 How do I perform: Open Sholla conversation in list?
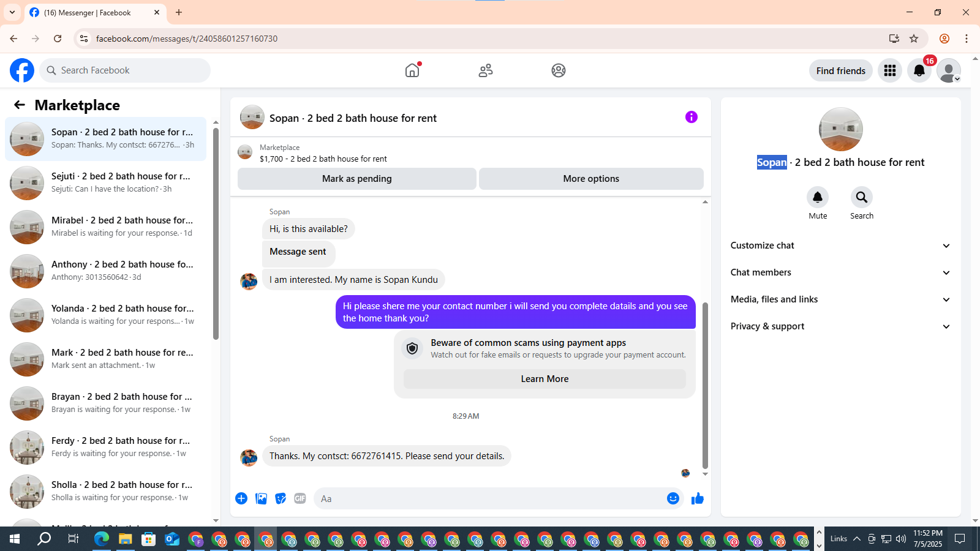pos(106,492)
